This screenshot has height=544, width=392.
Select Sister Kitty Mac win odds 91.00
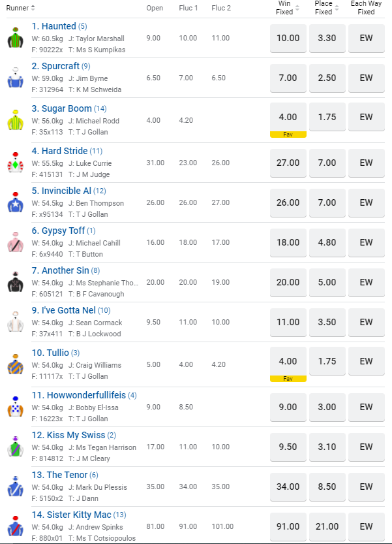288,526
